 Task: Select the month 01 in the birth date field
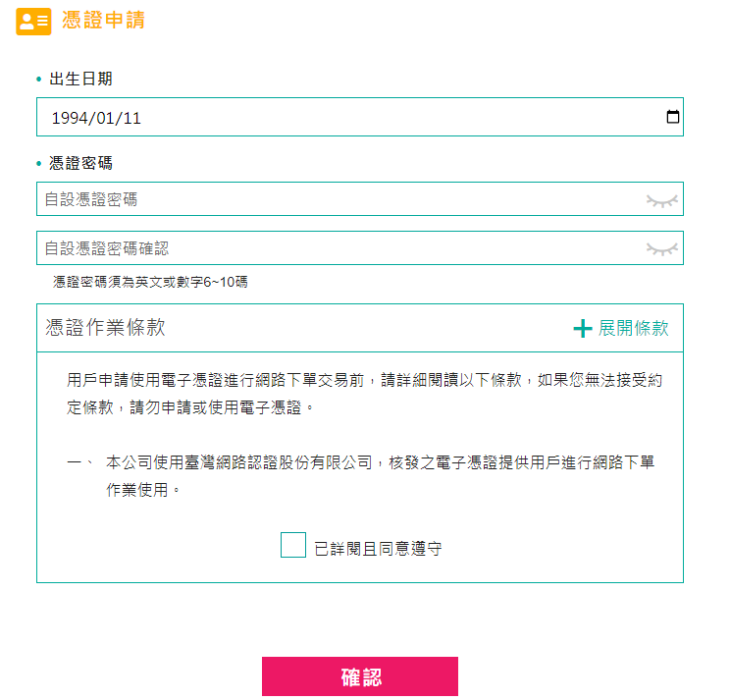(x=105, y=118)
